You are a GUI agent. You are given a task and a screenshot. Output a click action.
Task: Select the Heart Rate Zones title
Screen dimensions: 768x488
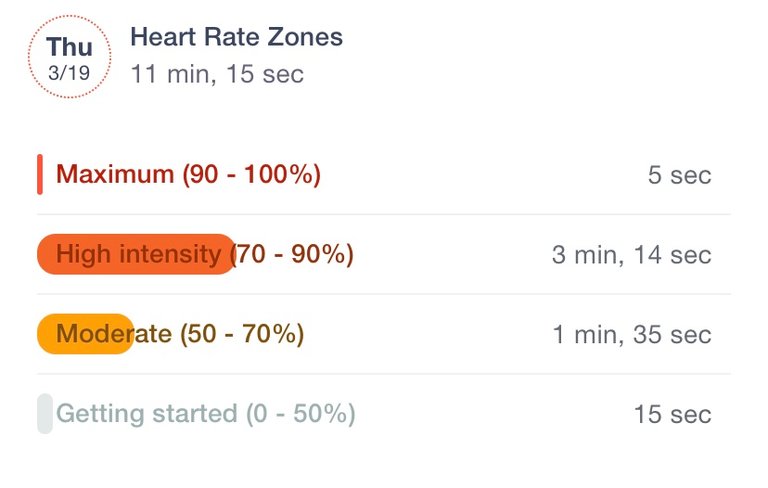pos(236,38)
